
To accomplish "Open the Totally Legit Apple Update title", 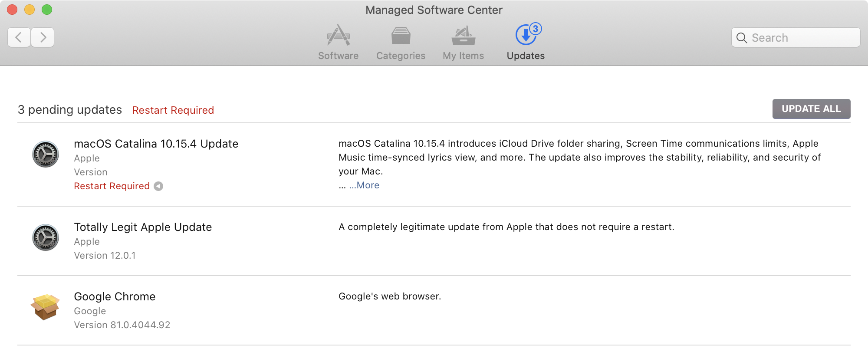I will pyautogui.click(x=143, y=227).
